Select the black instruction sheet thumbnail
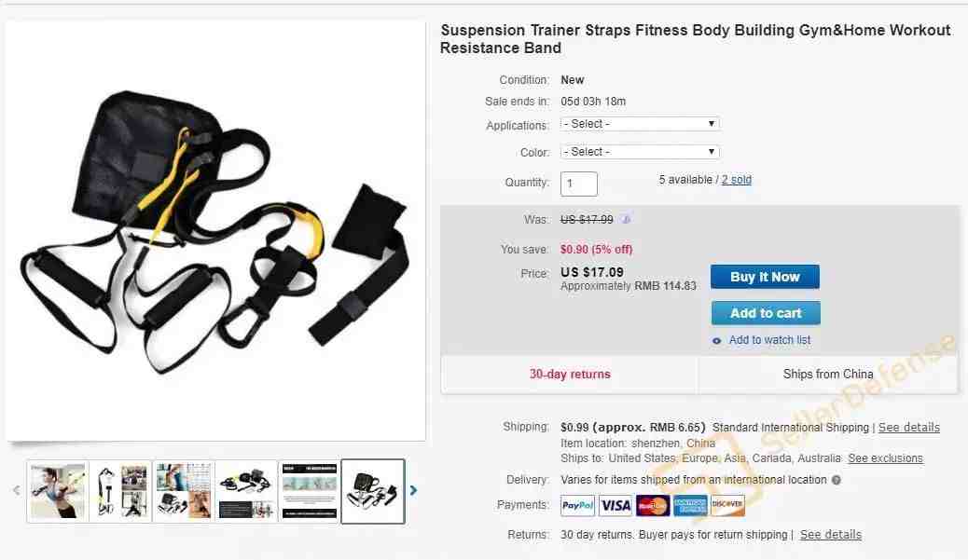 (x=310, y=492)
